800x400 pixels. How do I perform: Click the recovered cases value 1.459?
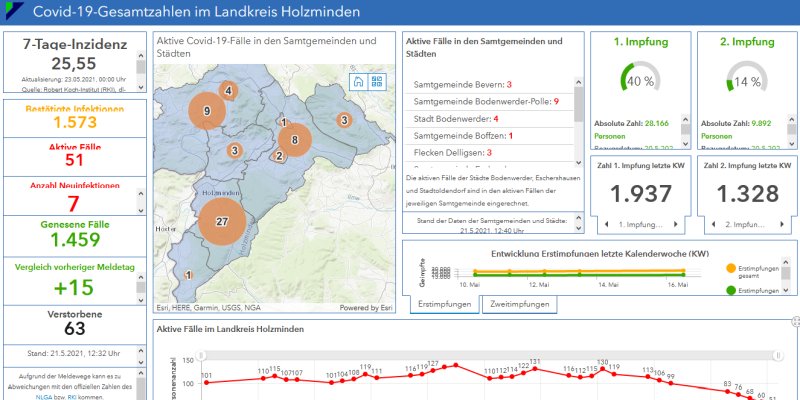[75, 240]
